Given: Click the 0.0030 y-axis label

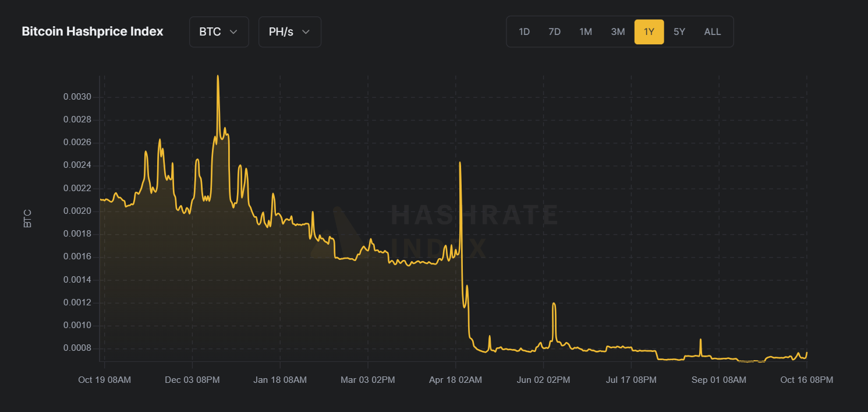Looking at the screenshot, I should click(x=77, y=97).
